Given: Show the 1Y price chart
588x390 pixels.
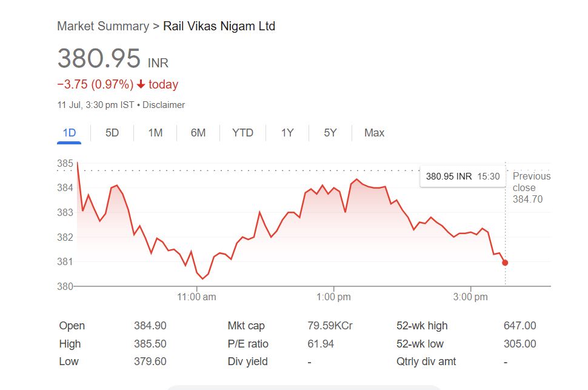Looking at the screenshot, I should click(x=287, y=133).
